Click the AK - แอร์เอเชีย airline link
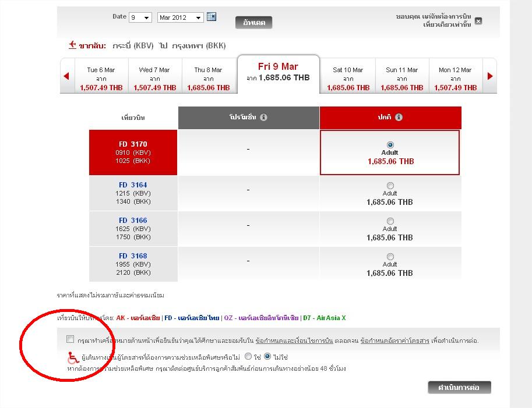Screen dimensions: 532x408 click(138, 318)
